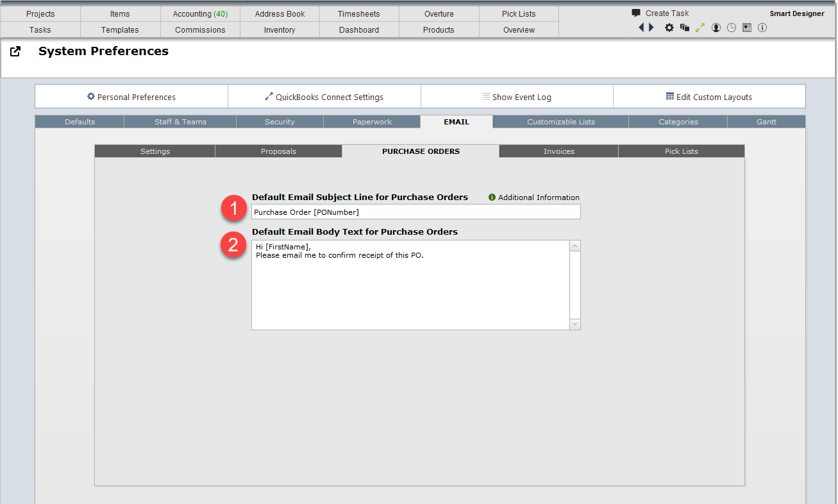Open the Dashboard menu

click(359, 29)
